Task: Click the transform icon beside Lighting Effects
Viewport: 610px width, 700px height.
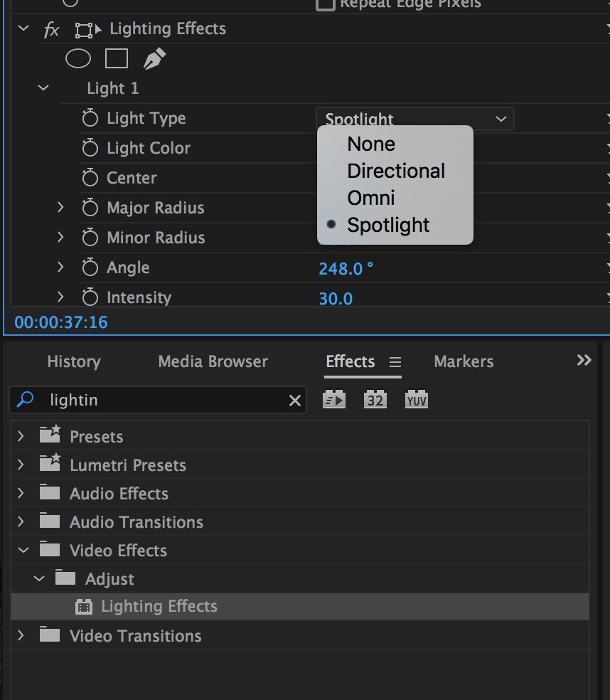Action: tap(88, 30)
